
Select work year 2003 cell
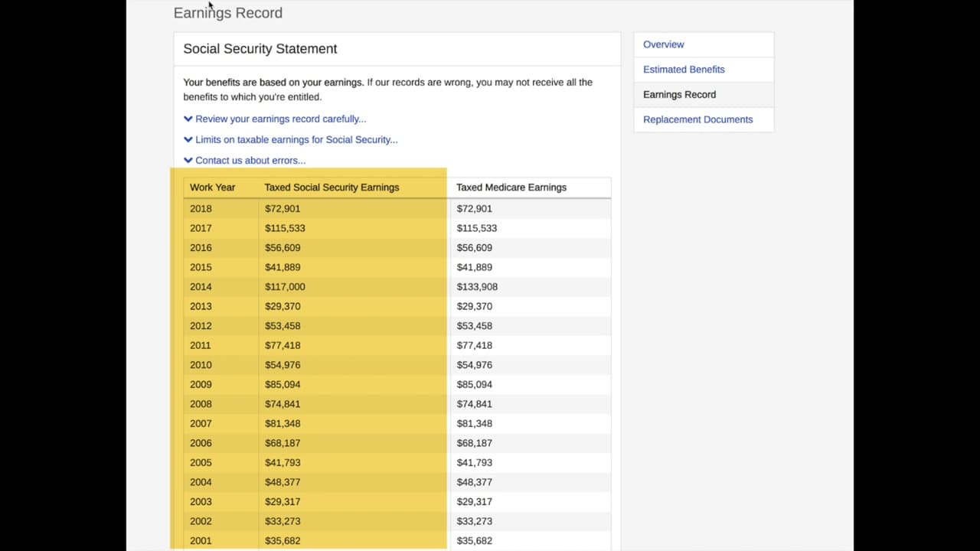201,501
